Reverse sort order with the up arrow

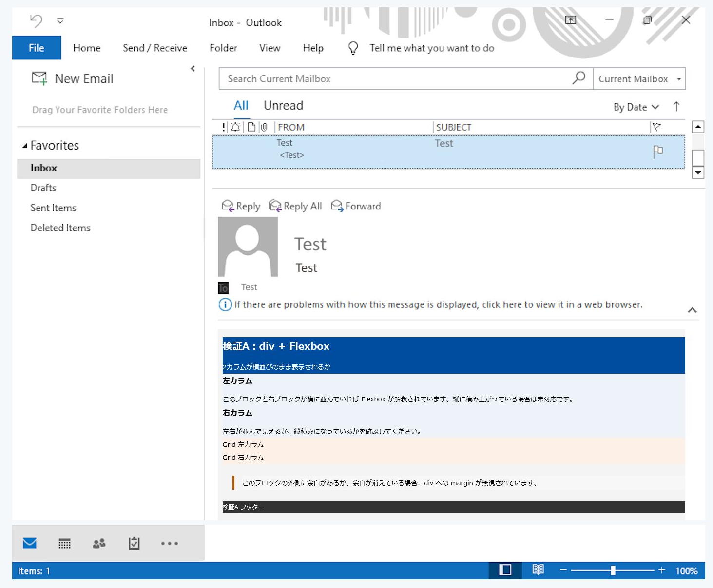(x=676, y=107)
